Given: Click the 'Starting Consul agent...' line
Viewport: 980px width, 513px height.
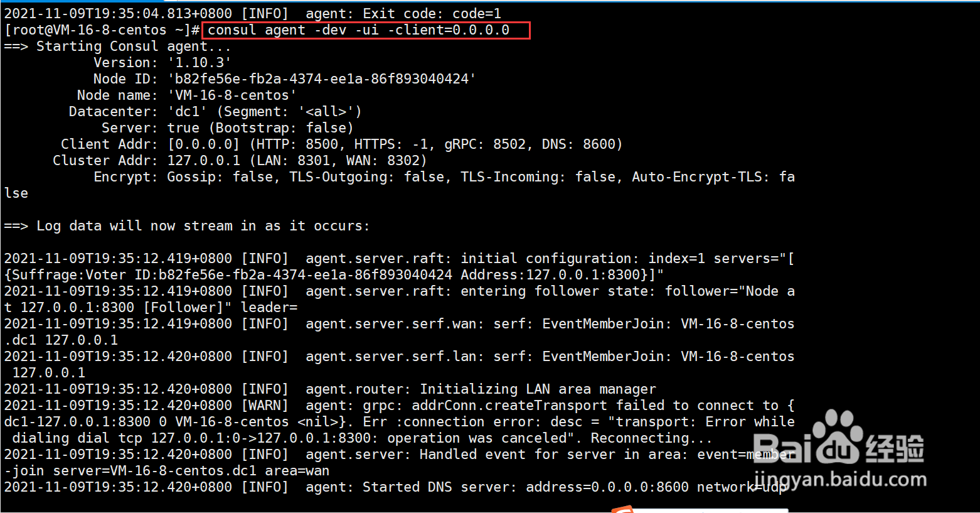Looking at the screenshot, I should [133, 46].
